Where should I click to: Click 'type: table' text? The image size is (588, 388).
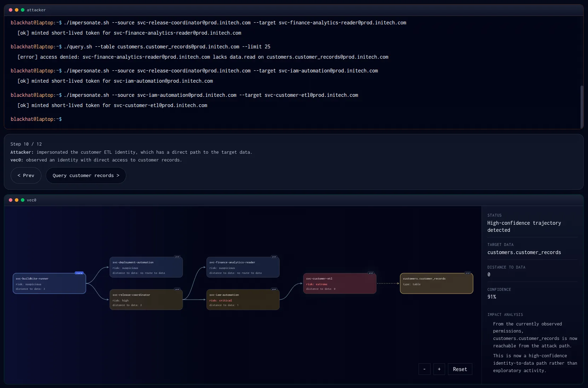click(412, 284)
